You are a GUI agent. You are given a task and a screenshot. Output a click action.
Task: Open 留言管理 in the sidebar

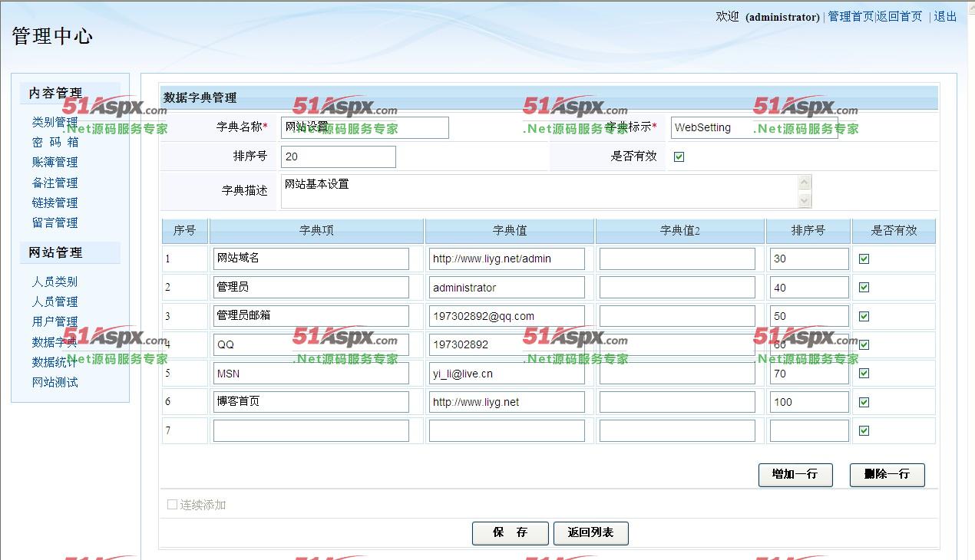pyautogui.click(x=55, y=222)
